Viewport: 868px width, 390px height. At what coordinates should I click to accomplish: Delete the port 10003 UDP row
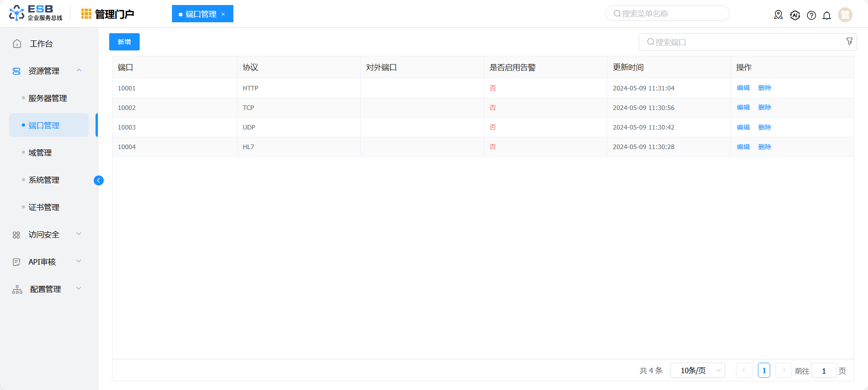(764, 127)
